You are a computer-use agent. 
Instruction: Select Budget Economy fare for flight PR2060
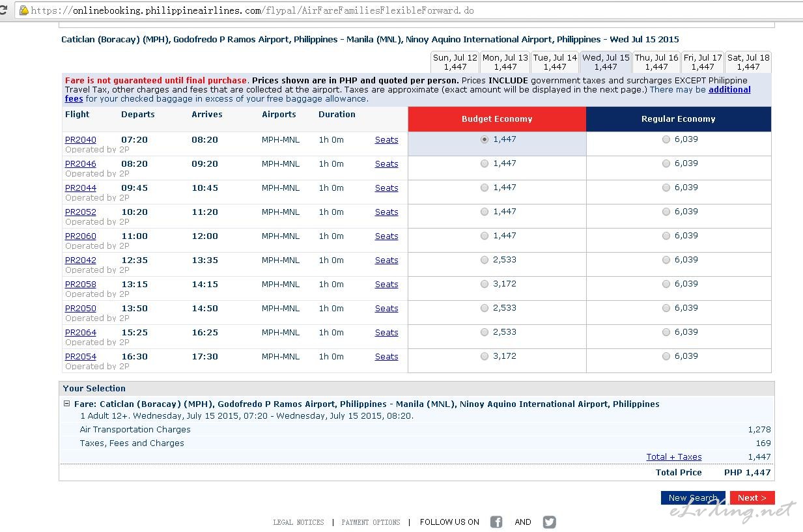click(x=485, y=236)
